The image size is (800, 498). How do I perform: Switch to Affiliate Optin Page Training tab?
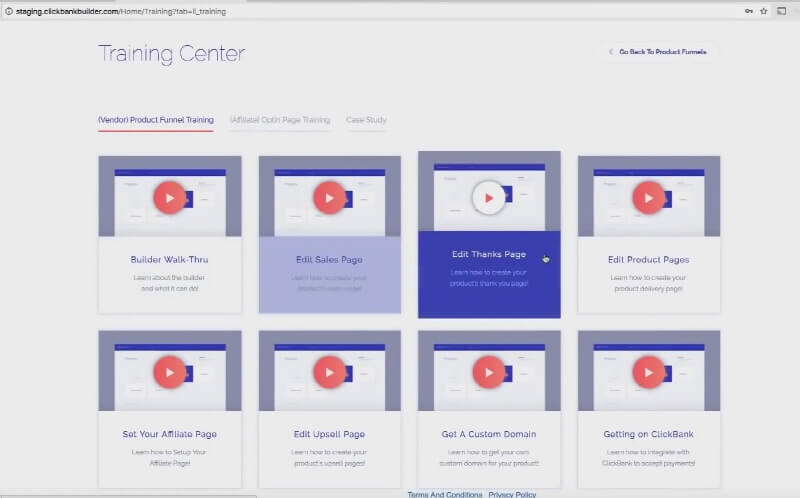[x=280, y=120]
